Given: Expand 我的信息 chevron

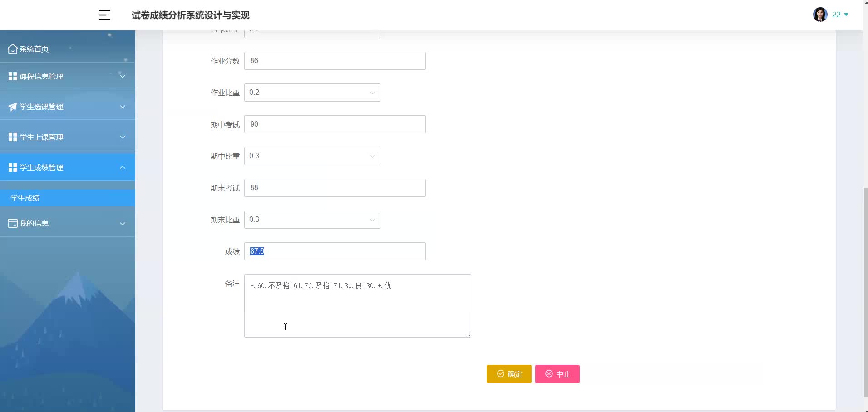Looking at the screenshot, I should tap(123, 223).
